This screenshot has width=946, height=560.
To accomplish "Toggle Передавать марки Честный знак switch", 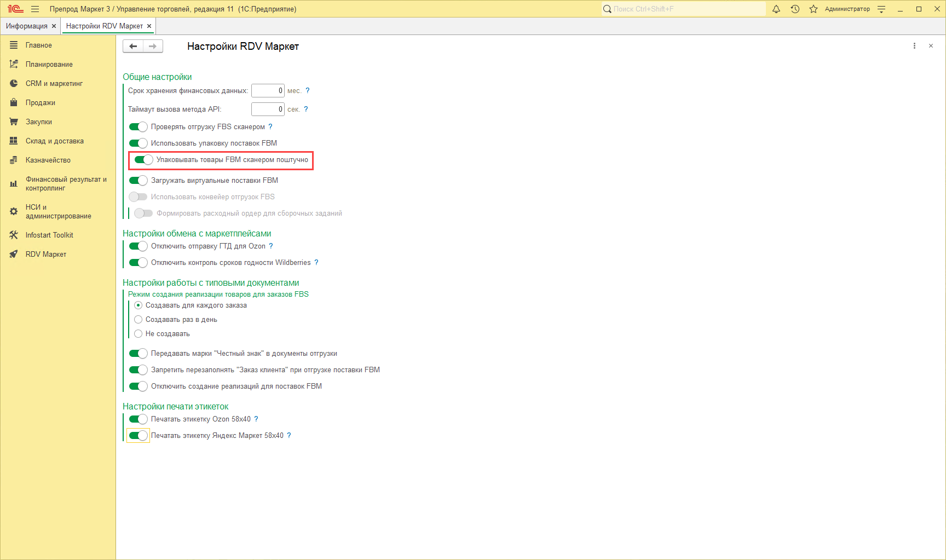I will [138, 353].
